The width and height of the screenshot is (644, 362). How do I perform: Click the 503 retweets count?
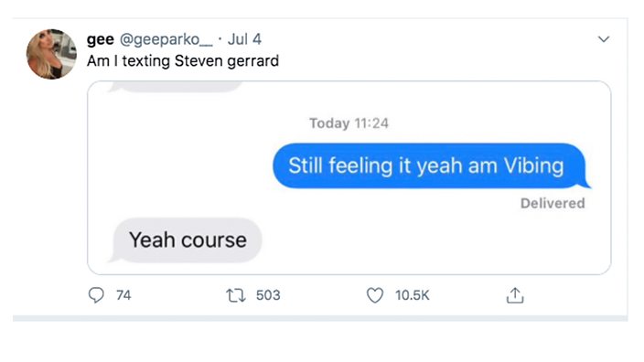tap(268, 295)
